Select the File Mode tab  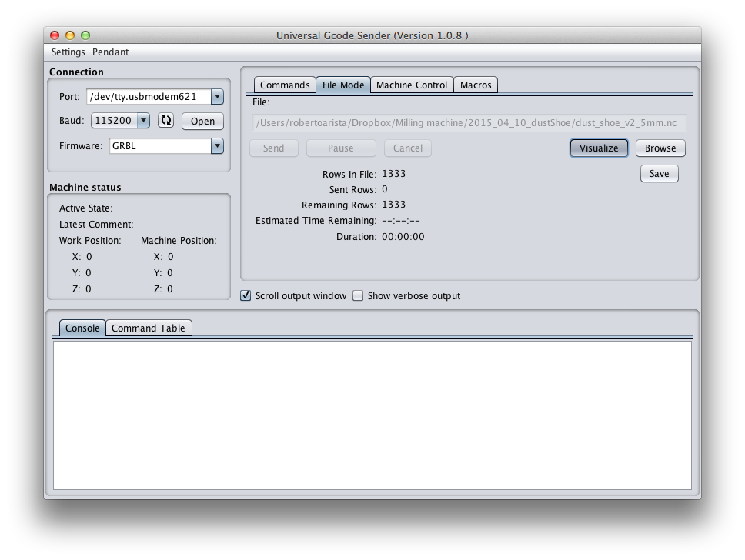[x=343, y=85]
